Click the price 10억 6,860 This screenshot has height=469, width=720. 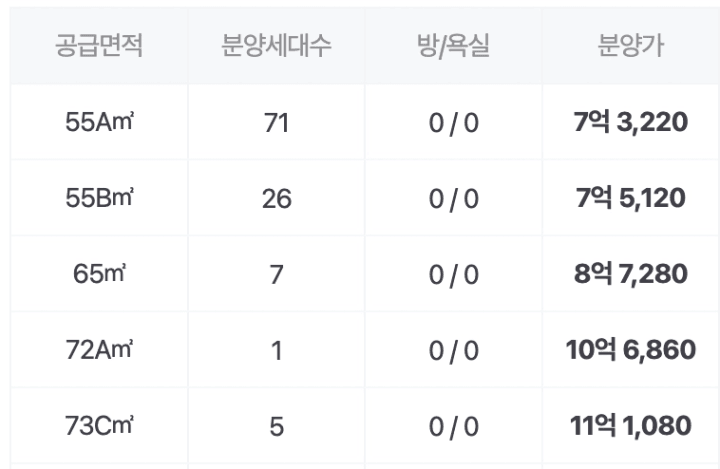point(630,350)
